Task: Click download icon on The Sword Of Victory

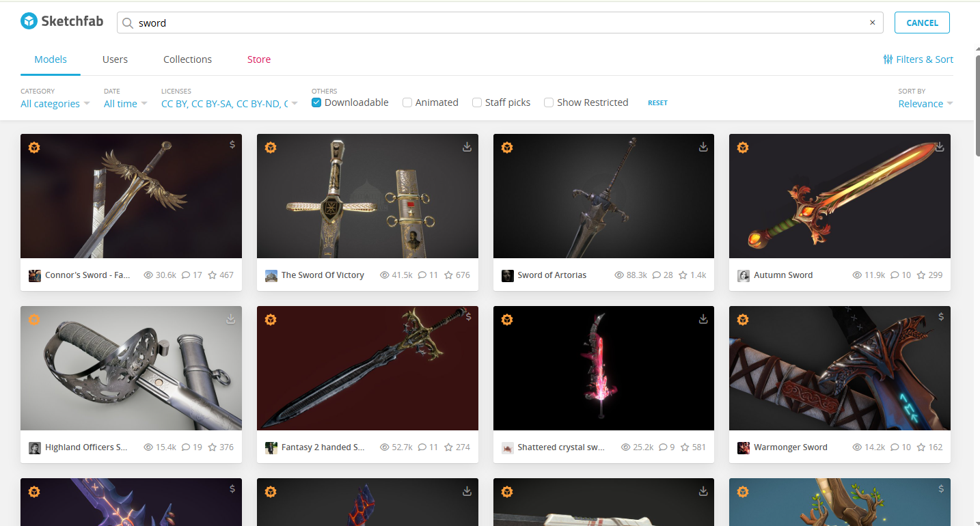Action: [467, 146]
